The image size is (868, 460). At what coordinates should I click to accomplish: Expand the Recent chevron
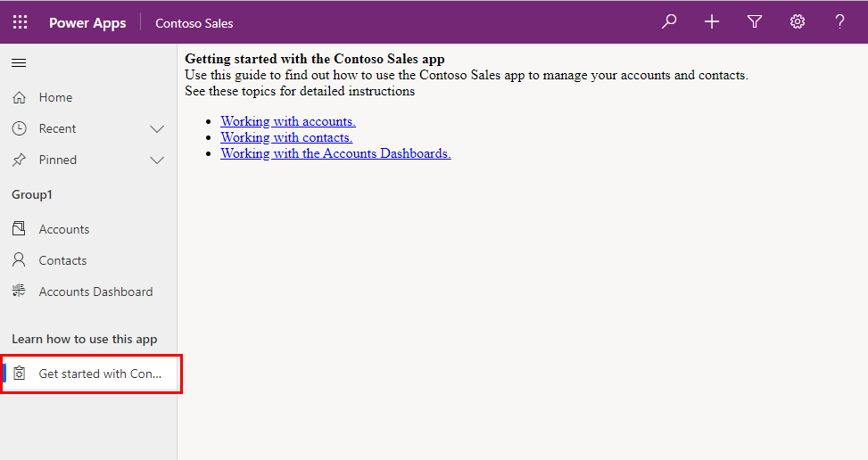157,128
